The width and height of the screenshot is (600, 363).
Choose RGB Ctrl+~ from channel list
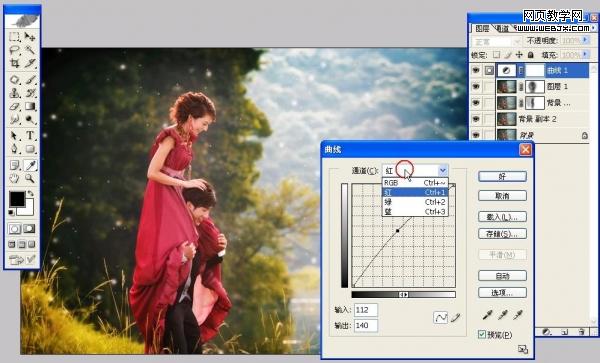(415, 183)
